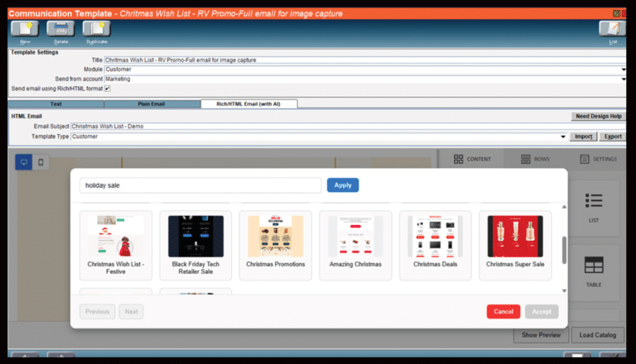The height and width of the screenshot is (364, 636).
Task: Select the Christmas Deals template
Action: coord(436,245)
